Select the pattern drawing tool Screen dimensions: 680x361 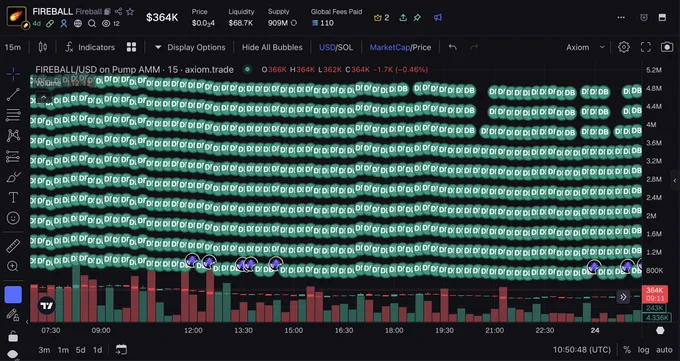[13, 136]
